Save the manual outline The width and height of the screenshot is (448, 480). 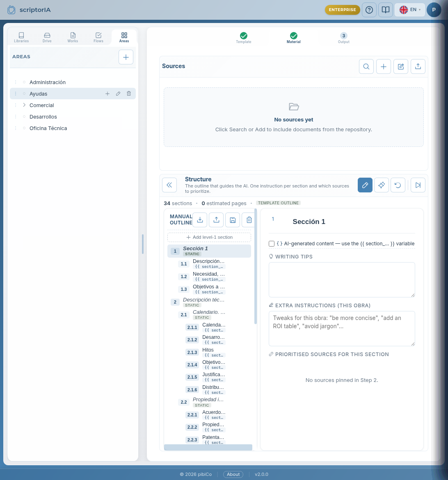[x=233, y=220]
